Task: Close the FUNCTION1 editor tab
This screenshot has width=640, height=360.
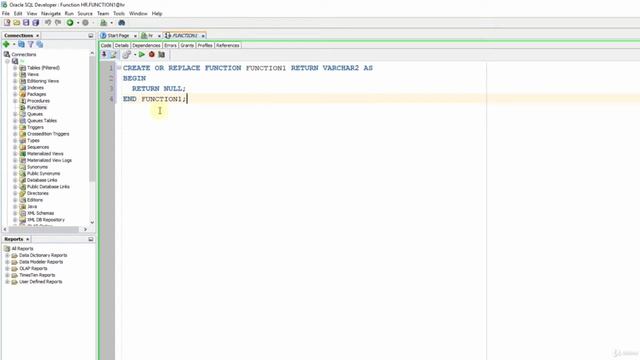Action: 203,36
